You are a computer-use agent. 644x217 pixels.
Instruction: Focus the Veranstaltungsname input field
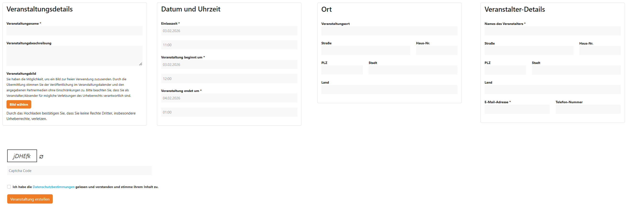(75, 31)
